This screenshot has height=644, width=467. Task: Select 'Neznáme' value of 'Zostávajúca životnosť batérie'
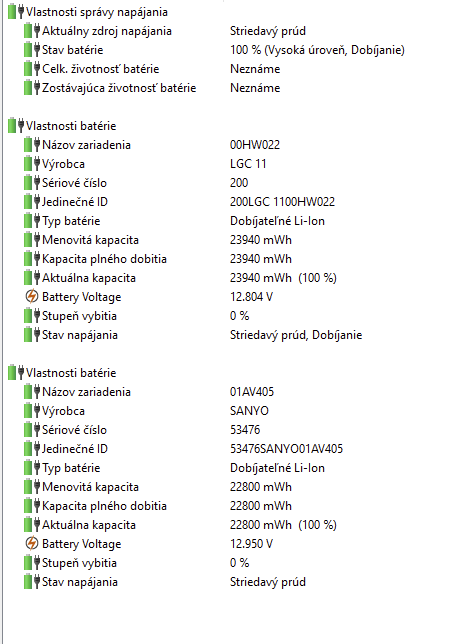pyautogui.click(x=255, y=88)
